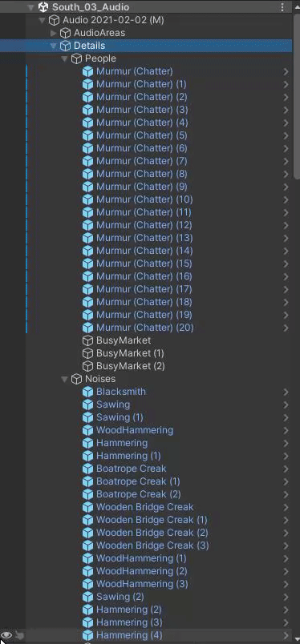This screenshot has width=300, height=644.
Task: Select the first Wooden Bridge Creak object
Action: [145, 507]
